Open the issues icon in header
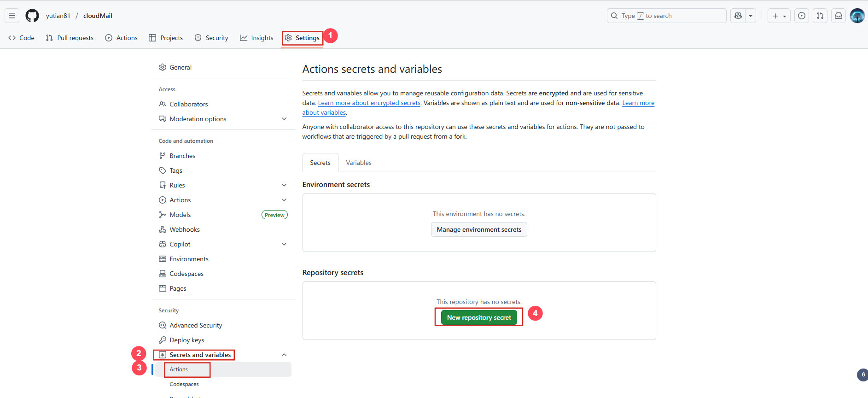 click(802, 16)
